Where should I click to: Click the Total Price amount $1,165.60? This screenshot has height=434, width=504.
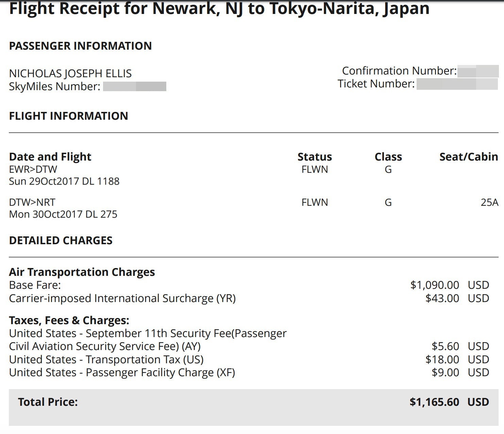coord(434,402)
